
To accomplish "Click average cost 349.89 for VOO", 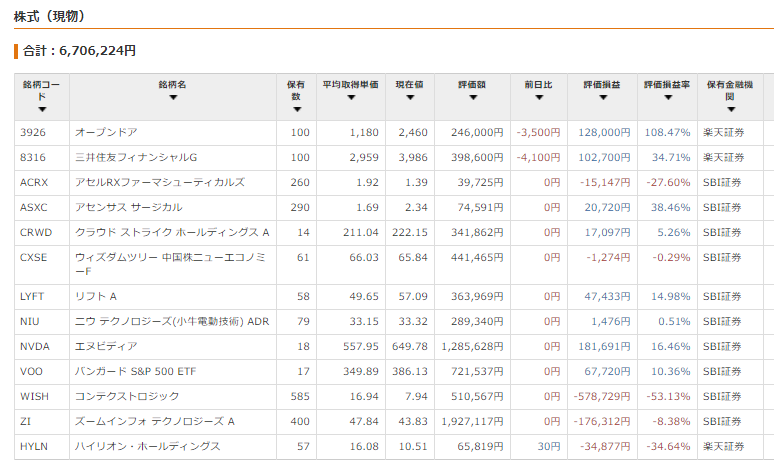I will 361,372.
